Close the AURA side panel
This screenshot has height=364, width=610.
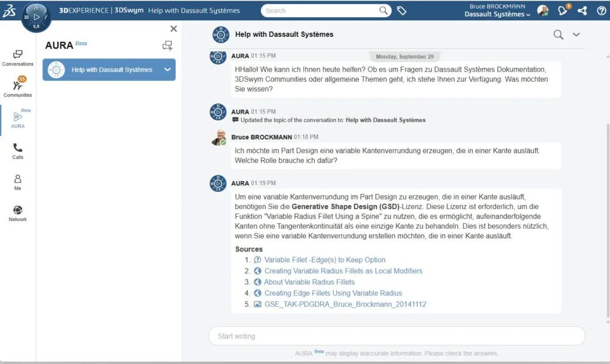click(x=173, y=29)
